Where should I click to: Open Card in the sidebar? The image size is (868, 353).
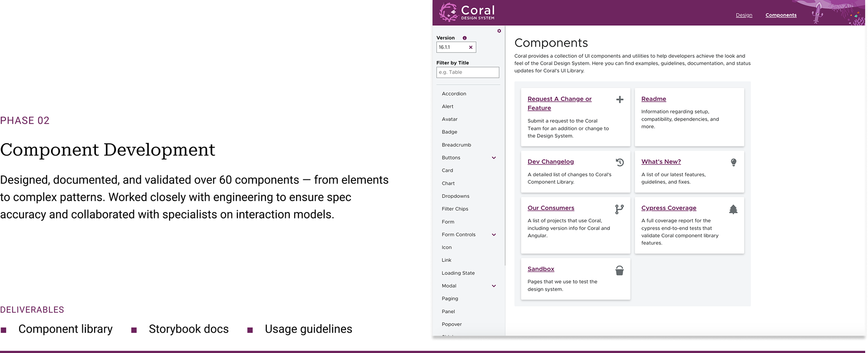pos(447,170)
